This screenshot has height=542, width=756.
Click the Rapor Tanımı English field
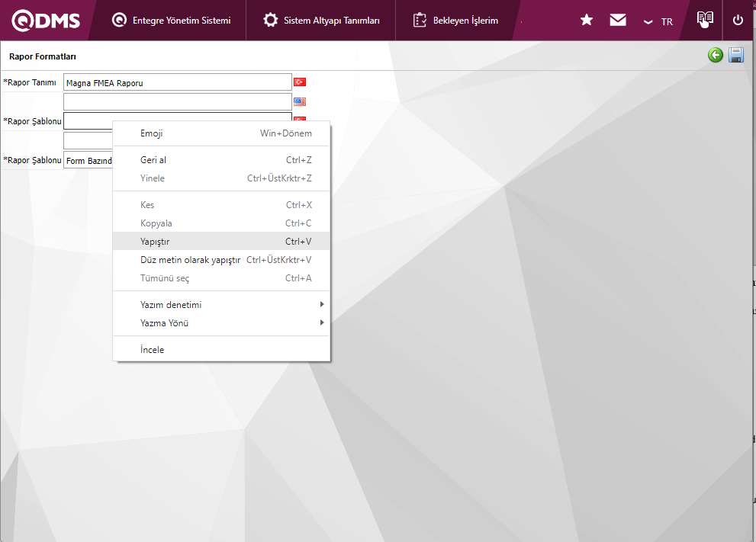point(178,101)
